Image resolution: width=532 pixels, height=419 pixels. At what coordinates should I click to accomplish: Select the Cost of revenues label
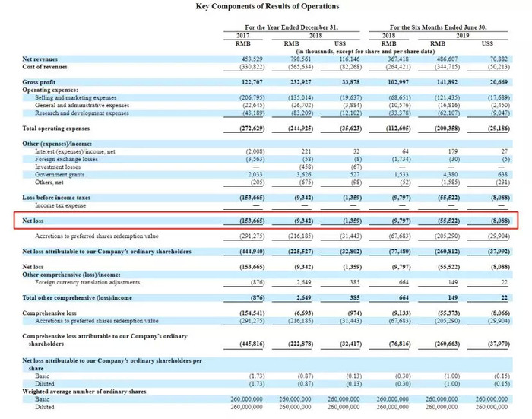pos(44,67)
